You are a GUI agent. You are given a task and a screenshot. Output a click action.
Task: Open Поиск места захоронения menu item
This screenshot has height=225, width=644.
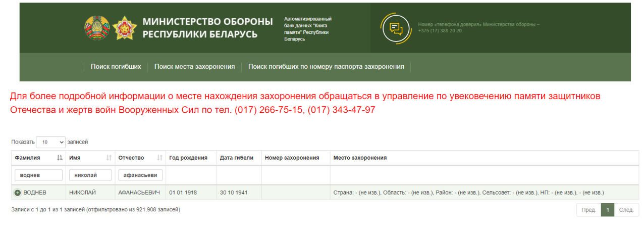coord(194,67)
